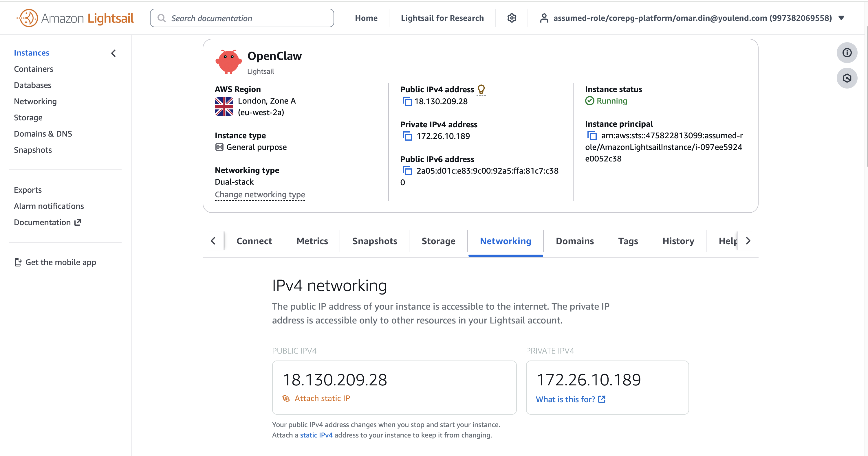This screenshot has width=868, height=456.
Task: Open the Help tab
Action: (728, 241)
